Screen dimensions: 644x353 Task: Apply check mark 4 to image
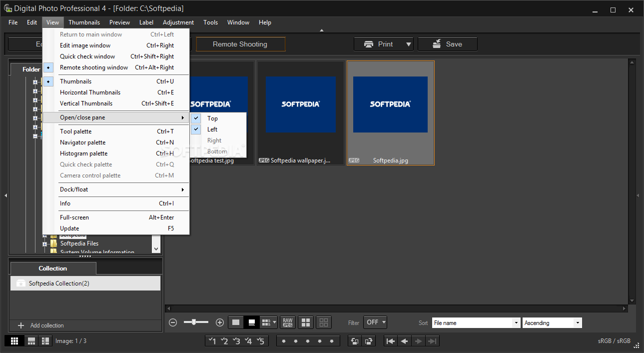248,341
